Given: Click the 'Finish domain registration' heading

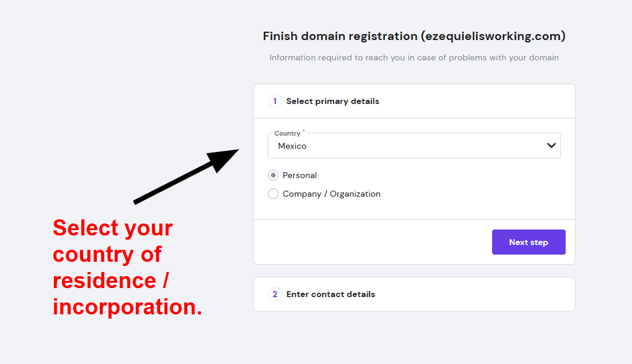Looking at the screenshot, I should point(340,36).
